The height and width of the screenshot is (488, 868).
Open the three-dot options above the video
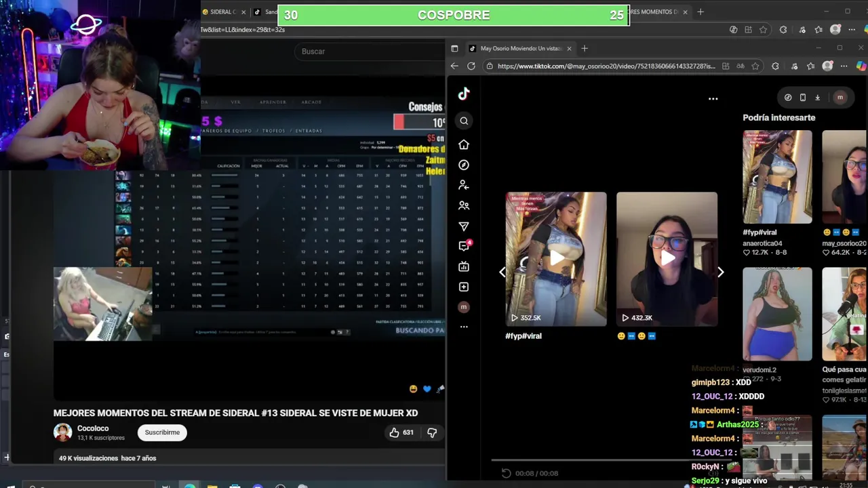click(713, 99)
